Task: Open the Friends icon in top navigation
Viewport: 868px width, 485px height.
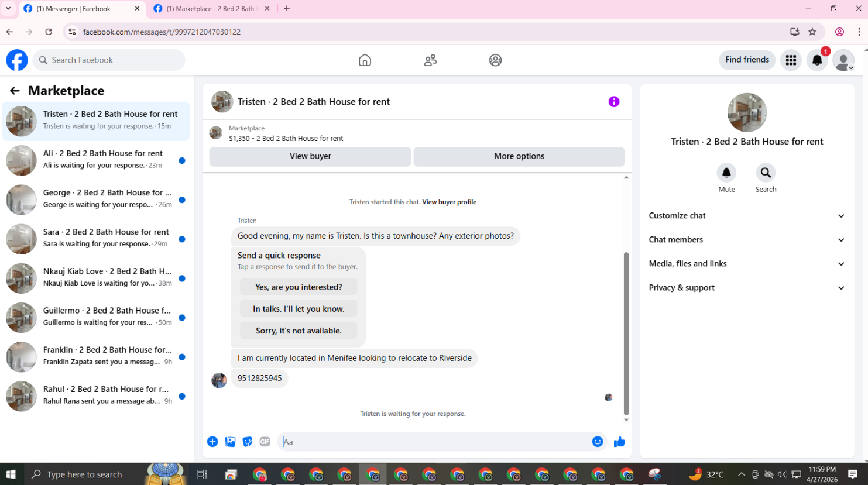Action: click(430, 60)
